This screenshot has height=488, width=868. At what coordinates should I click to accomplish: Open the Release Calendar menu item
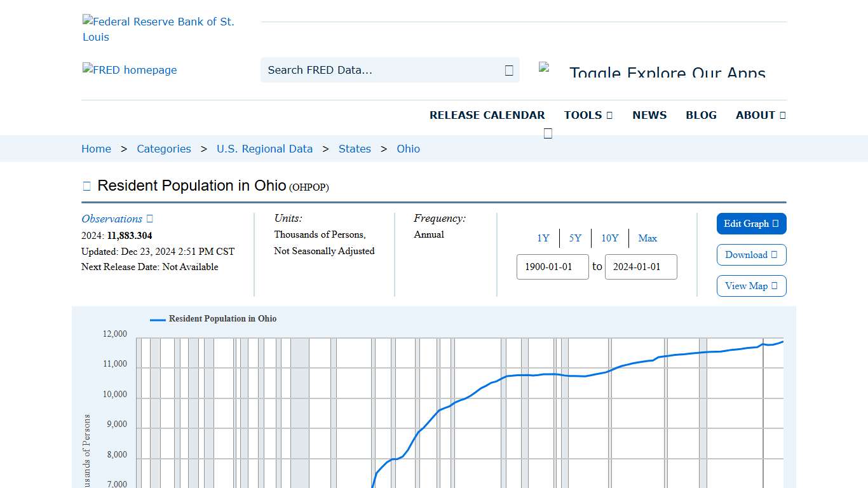click(487, 115)
